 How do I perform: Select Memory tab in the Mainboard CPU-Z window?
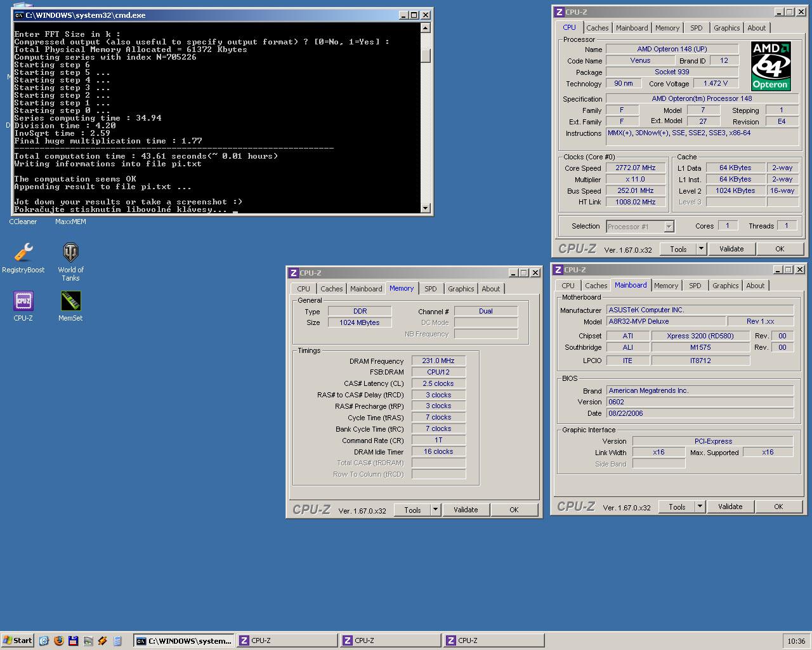666,286
